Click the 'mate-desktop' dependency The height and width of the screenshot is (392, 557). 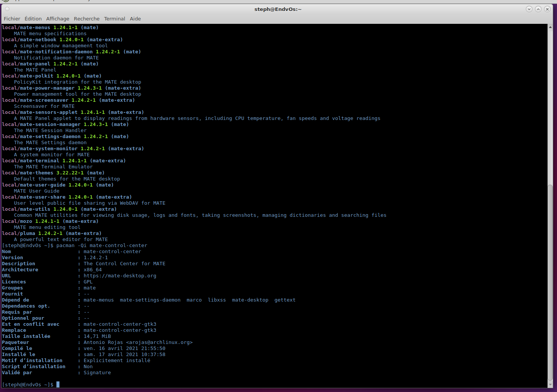coord(250,300)
